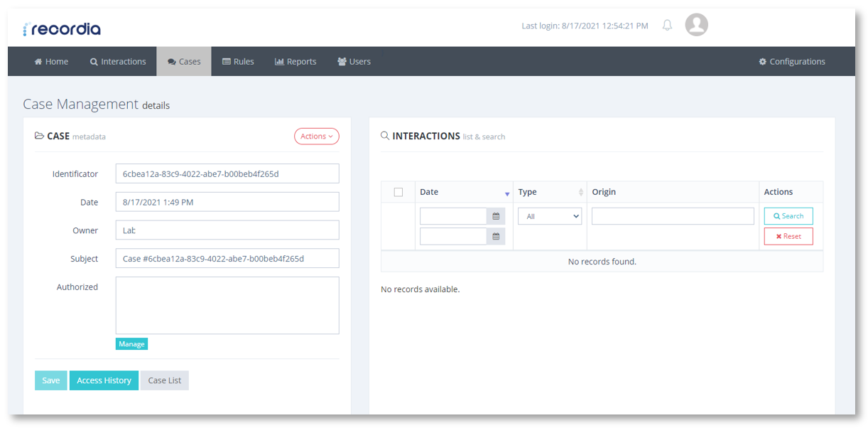Expand the case Actions dropdown
The image size is (868, 428).
click(x=317, y=137)
